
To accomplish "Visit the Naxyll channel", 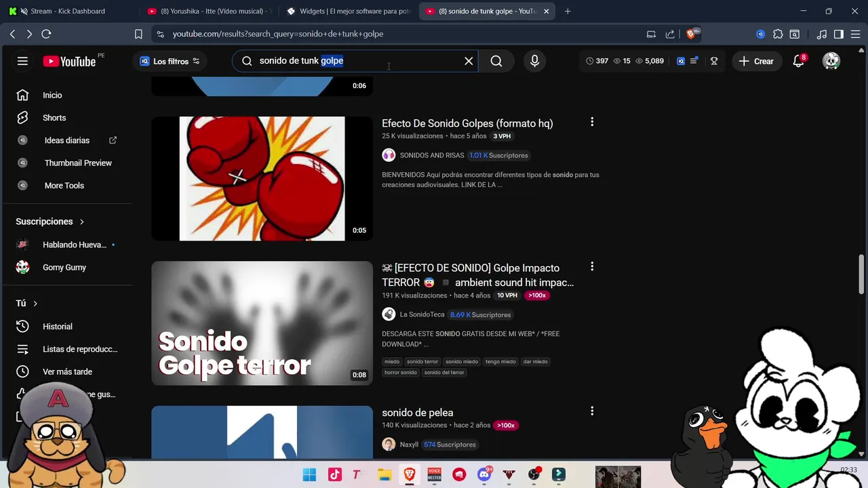I will 409,445.
